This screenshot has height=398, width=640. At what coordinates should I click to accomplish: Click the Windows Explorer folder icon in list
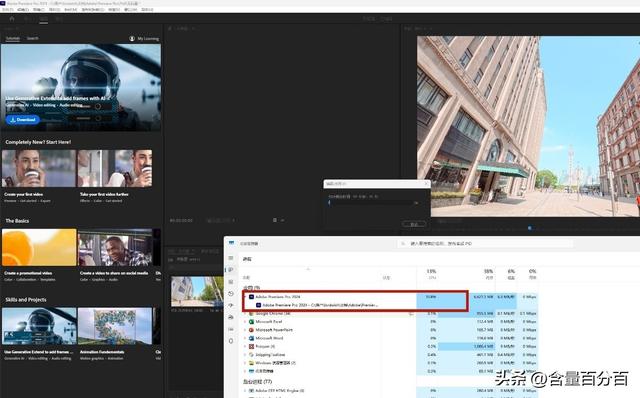click(251, 363)
